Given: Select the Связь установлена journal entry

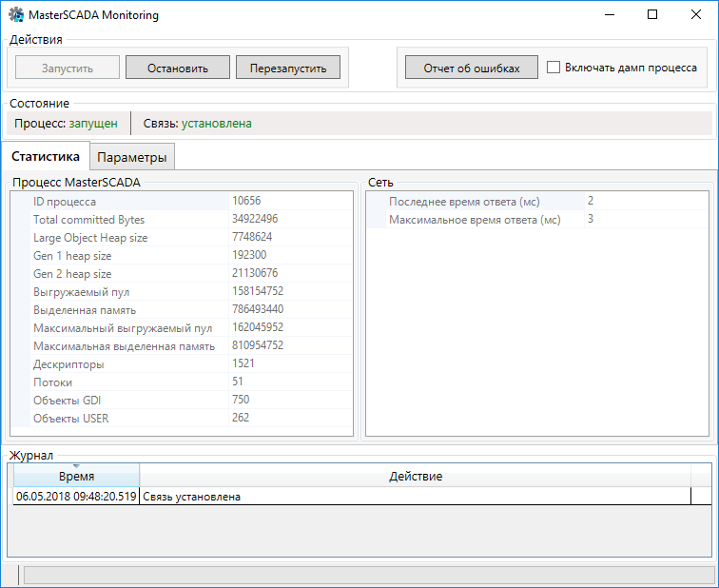Looking at the screenshot, I should click(192, 497).
